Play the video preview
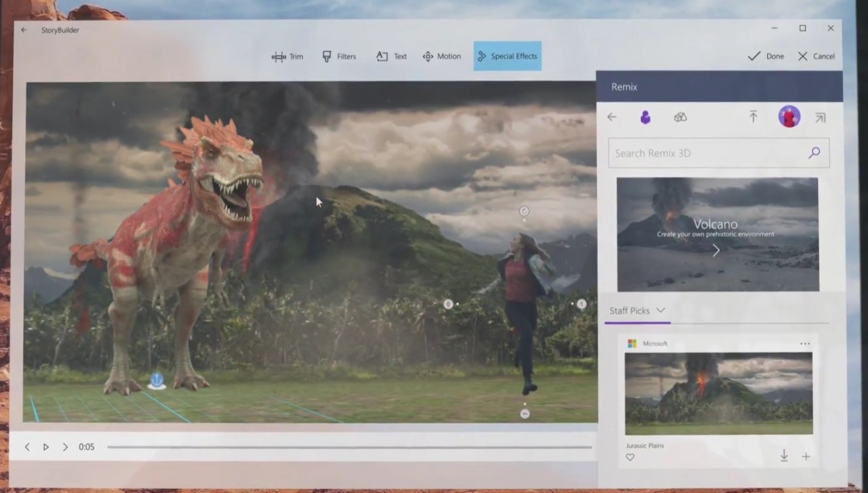Viewport: 868px width, 493px height. [46, 447]
